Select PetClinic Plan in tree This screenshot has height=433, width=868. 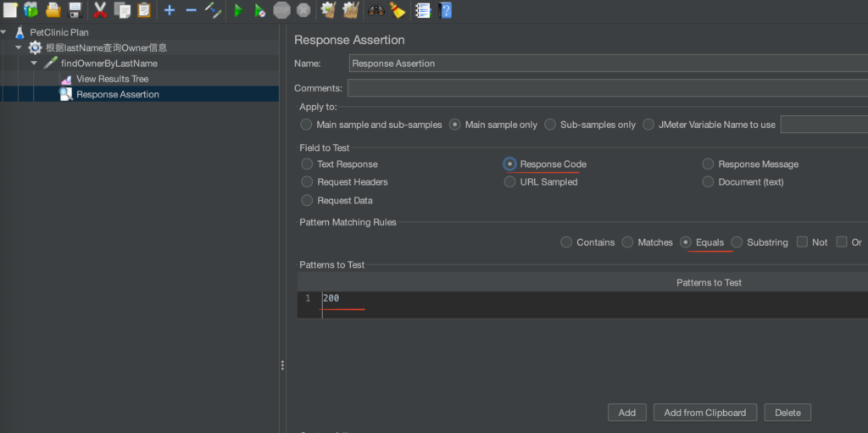coord(59,32)
